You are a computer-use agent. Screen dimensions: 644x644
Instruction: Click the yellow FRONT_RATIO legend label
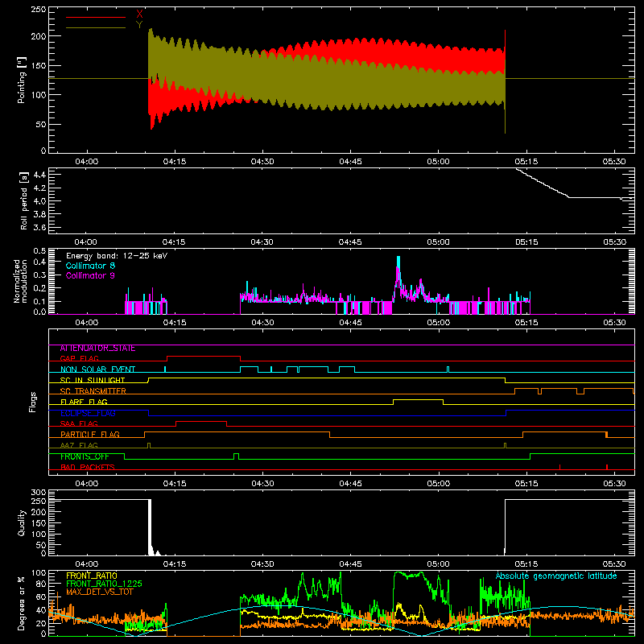[92, 576]
